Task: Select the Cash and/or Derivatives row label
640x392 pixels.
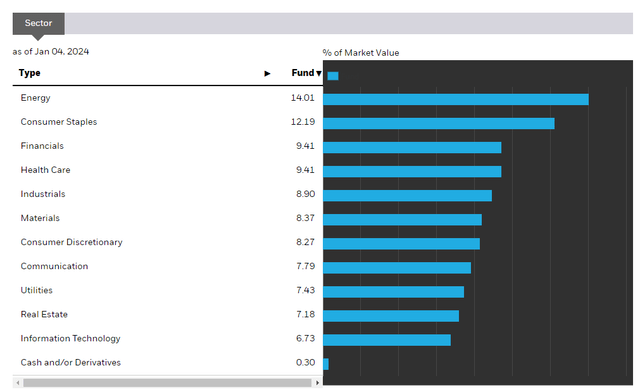Action: pos(71,363)
